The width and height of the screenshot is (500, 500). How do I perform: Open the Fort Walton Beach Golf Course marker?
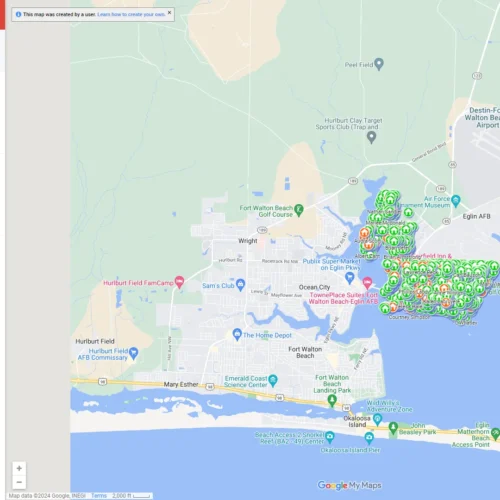pos(299,210)
